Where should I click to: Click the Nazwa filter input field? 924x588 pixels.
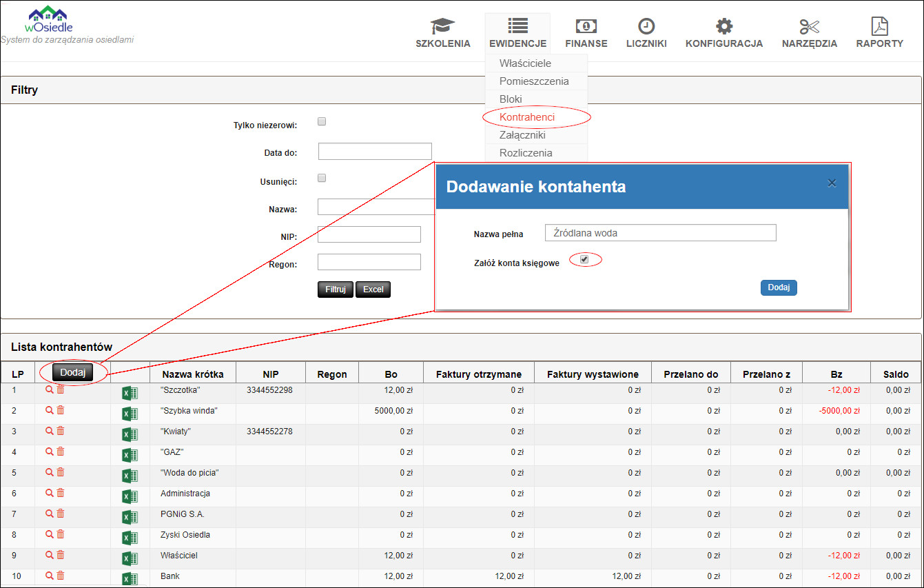(376, 207)
